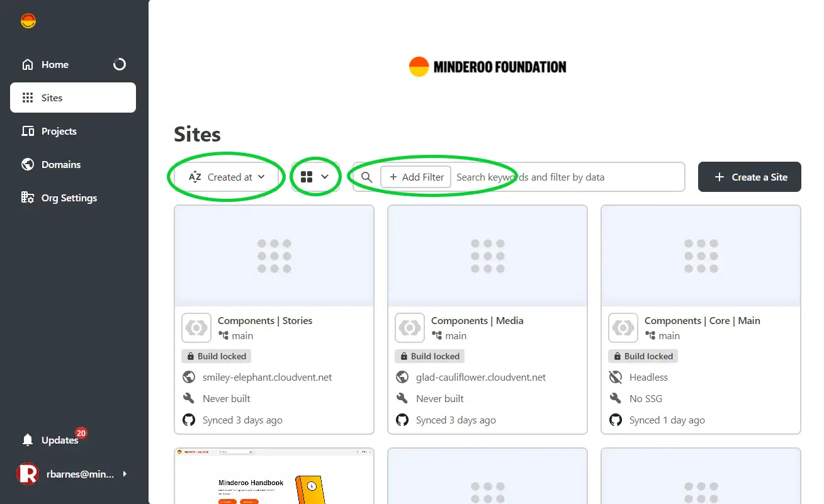Viewport: 824px width, 504px height.
Task: Click the search keywords input field
Action: pos(567,177)
